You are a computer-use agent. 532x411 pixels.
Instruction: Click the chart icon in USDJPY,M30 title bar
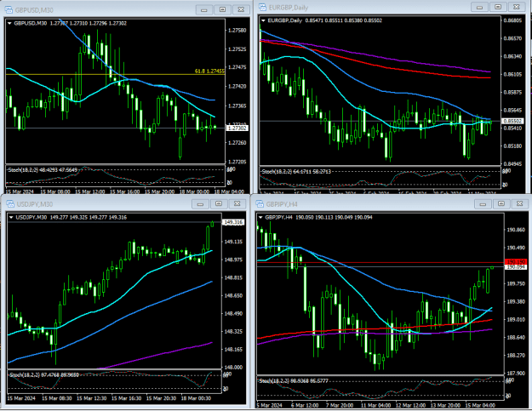pyautogui.click(x=10, y=204)
